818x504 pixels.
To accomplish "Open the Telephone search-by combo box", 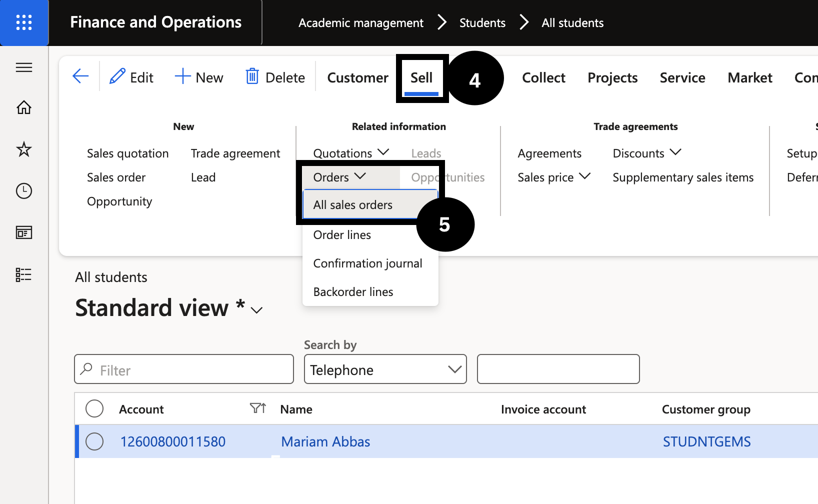I will 385,369.
